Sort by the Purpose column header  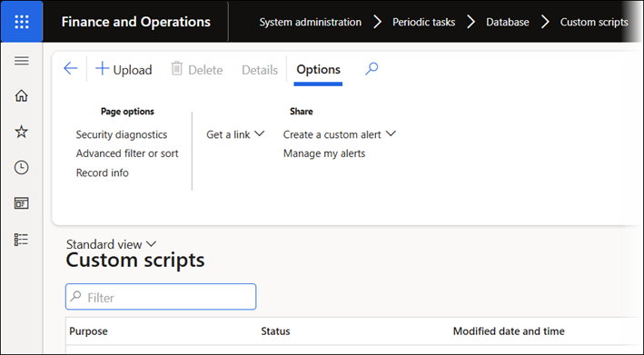pos(88,331)
